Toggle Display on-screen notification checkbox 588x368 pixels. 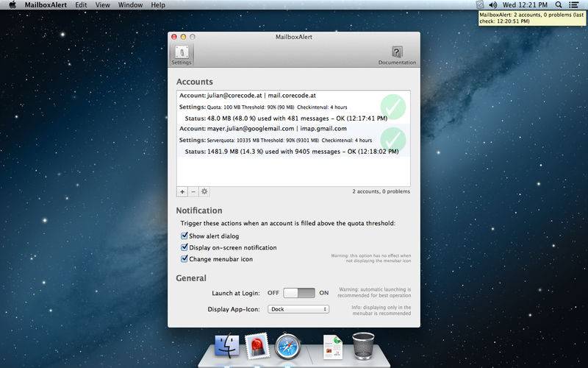[x=184, y=247]
